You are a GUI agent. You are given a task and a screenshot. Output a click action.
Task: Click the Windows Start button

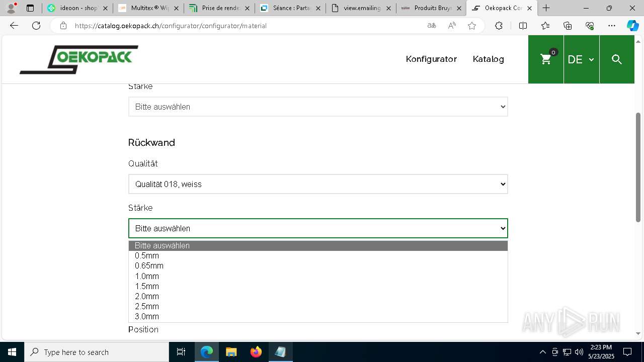coord(12,352)
